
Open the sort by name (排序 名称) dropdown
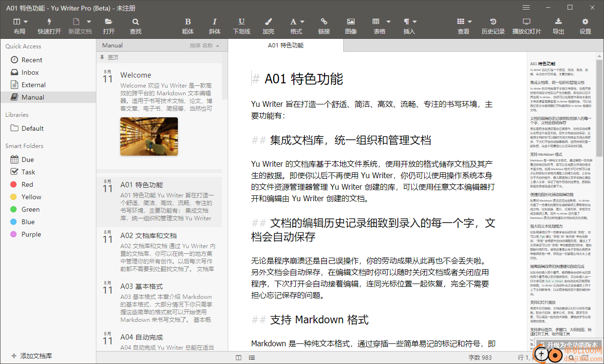tap(205, 46)
